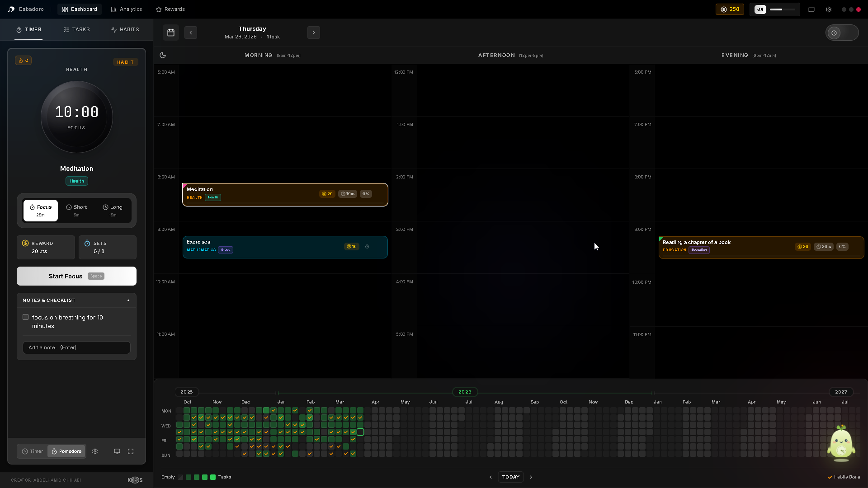Open the calendar date picker icon
Screen dimensions: 868x488
point(171,33)
